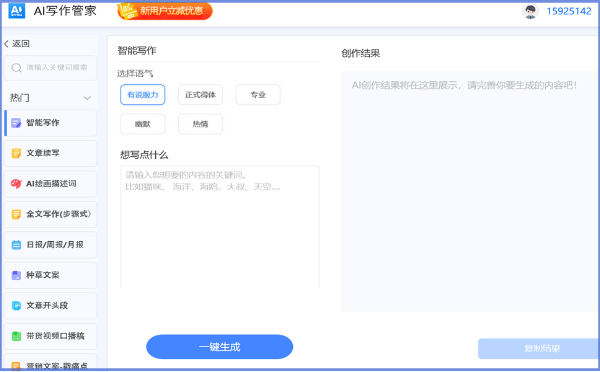600x372 pixels.
Task: Click the user avatar icon
Action: (530, 11)
